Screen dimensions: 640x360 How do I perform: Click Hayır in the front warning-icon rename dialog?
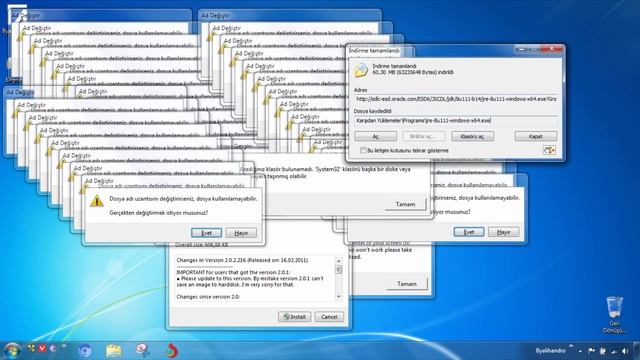coord(241,233)
